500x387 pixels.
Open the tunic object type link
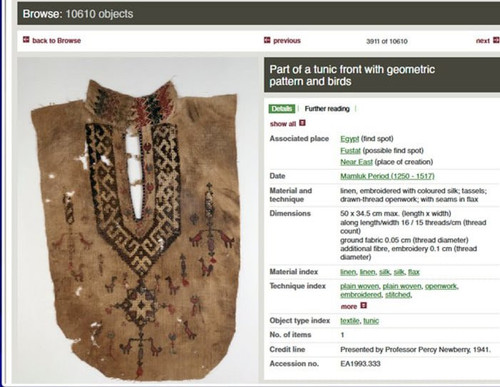pos(371,321)
